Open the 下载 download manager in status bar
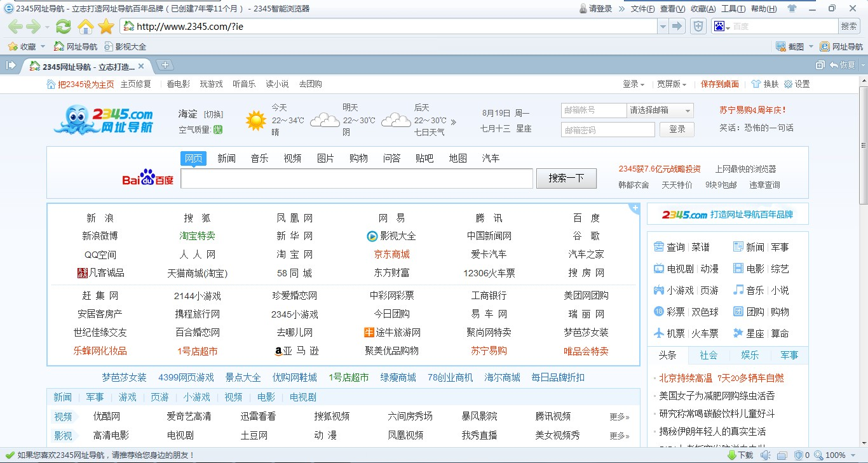The image size is (868, 463). tap(740, 455)
